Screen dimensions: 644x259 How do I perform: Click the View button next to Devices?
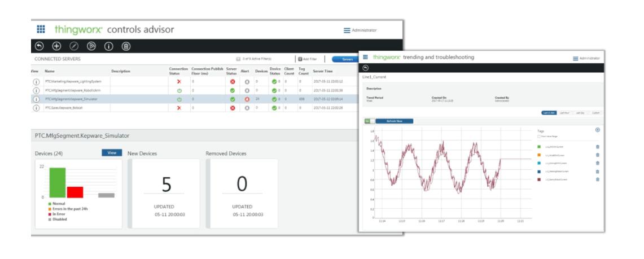pos(112,153)
